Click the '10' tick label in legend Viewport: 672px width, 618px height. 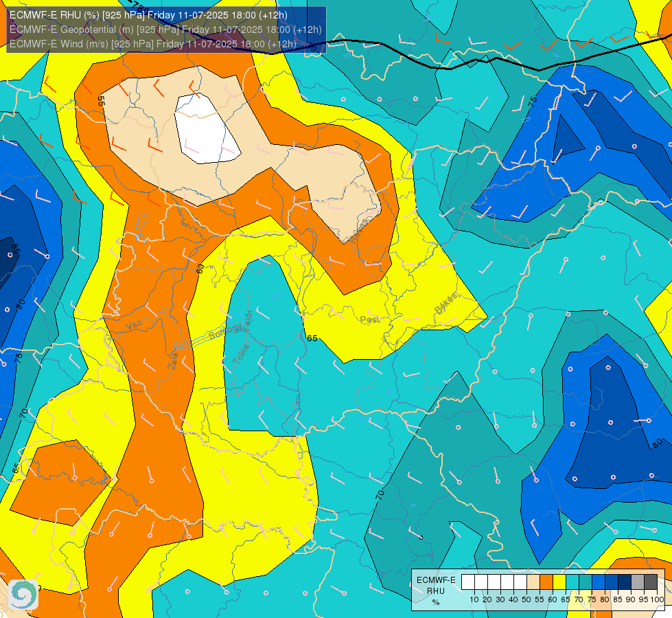[474, 599]
